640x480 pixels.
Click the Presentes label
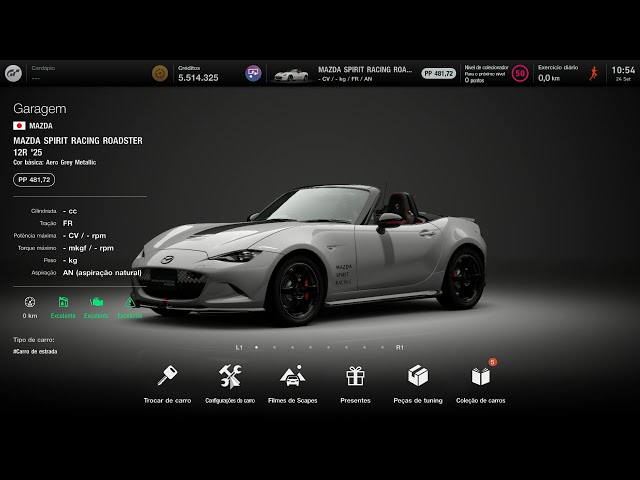point(356,400)
